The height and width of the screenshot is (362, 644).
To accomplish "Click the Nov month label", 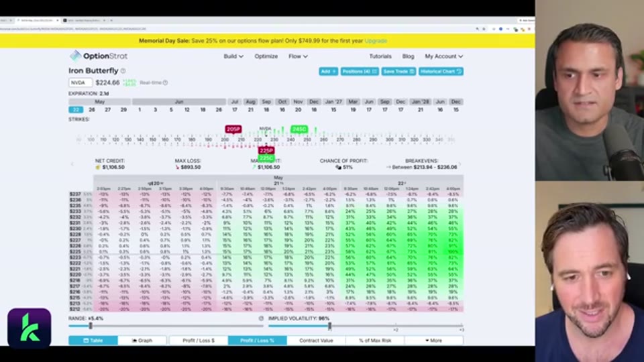I will (298, 101).
